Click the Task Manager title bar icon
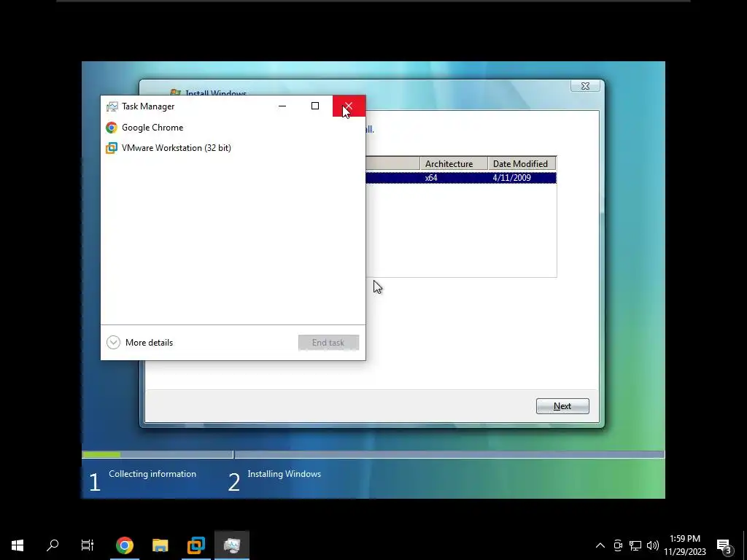The height and width of the screenshot is (560, 747). pyautogui.click(x=112, y=106)
